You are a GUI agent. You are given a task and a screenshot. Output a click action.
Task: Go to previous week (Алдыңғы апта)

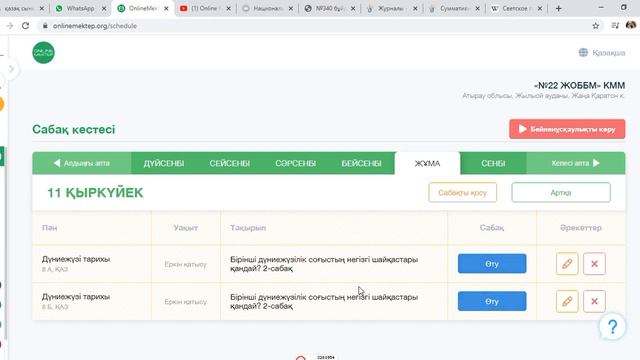click(82, 163)
